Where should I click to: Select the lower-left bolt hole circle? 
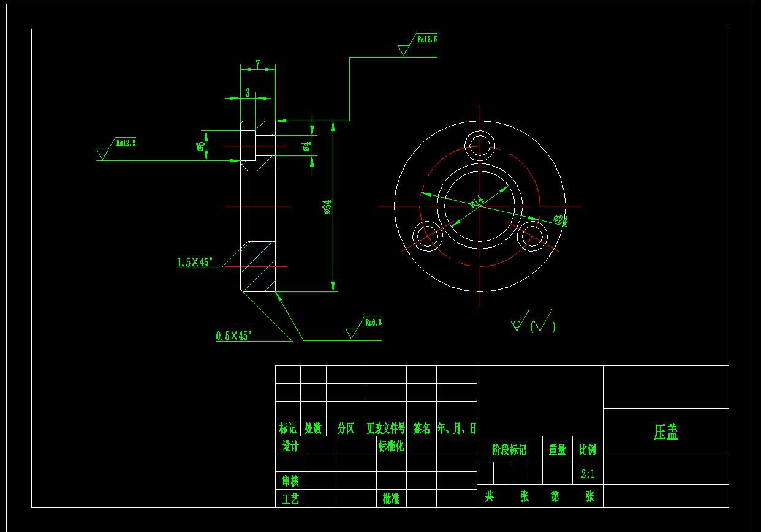(428, 236)
